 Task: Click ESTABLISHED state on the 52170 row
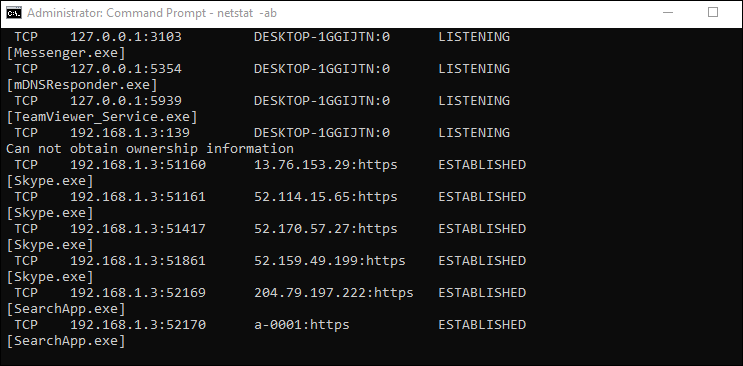[482, 325]
